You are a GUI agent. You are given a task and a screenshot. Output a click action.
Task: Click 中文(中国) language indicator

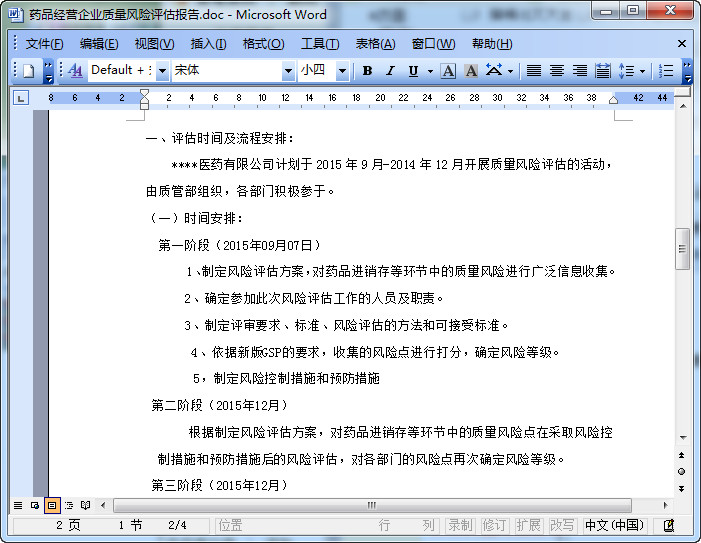pyautogui.click(x=615, y=525)
